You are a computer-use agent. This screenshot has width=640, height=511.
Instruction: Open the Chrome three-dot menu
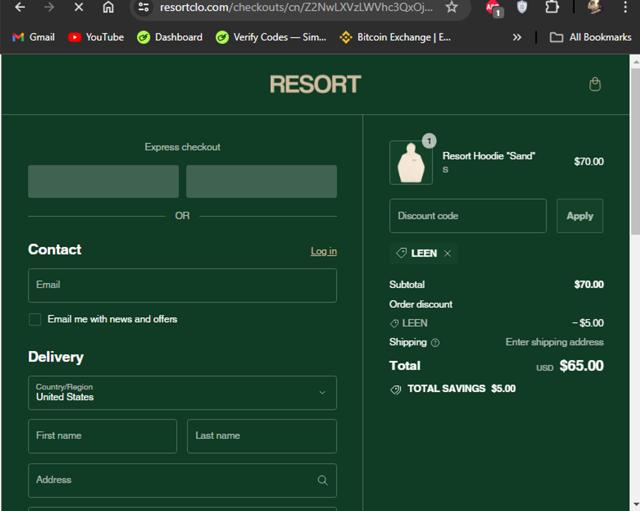[x=625, y=7]
